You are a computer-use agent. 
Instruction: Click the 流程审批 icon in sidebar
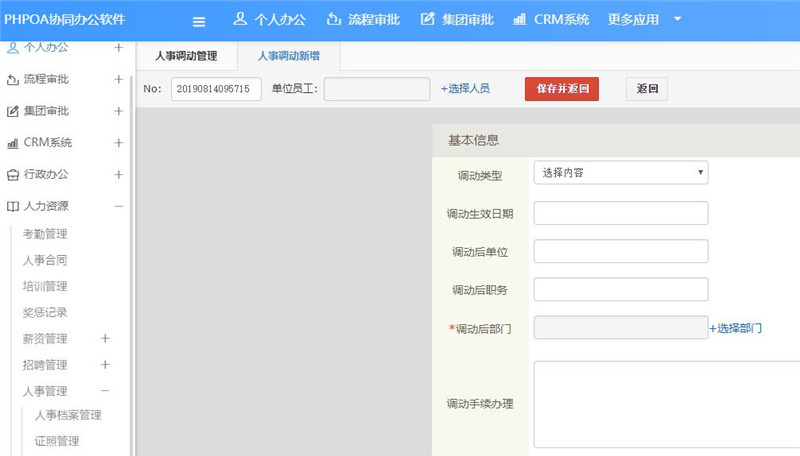13,80
